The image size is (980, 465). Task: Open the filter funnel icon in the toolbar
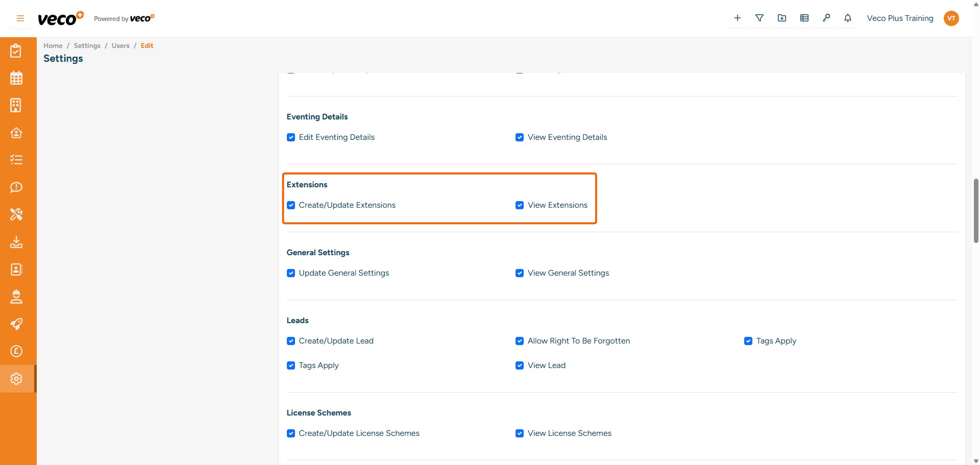(x=759, y=18)
